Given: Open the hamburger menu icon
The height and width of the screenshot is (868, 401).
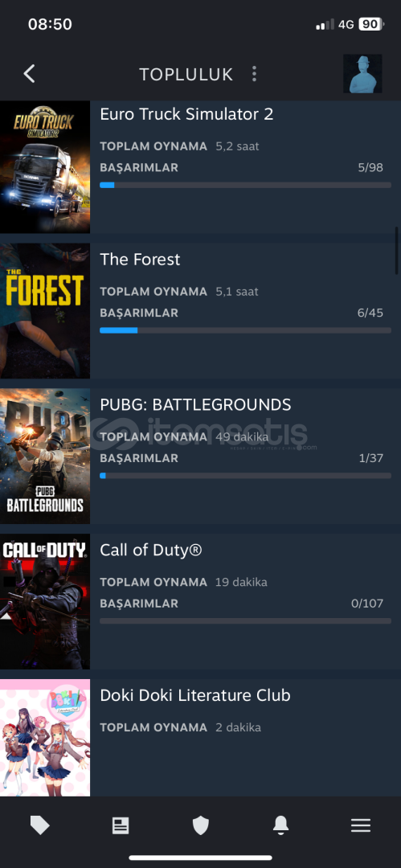Looking at the screenshot, I should tap(361, 826).
